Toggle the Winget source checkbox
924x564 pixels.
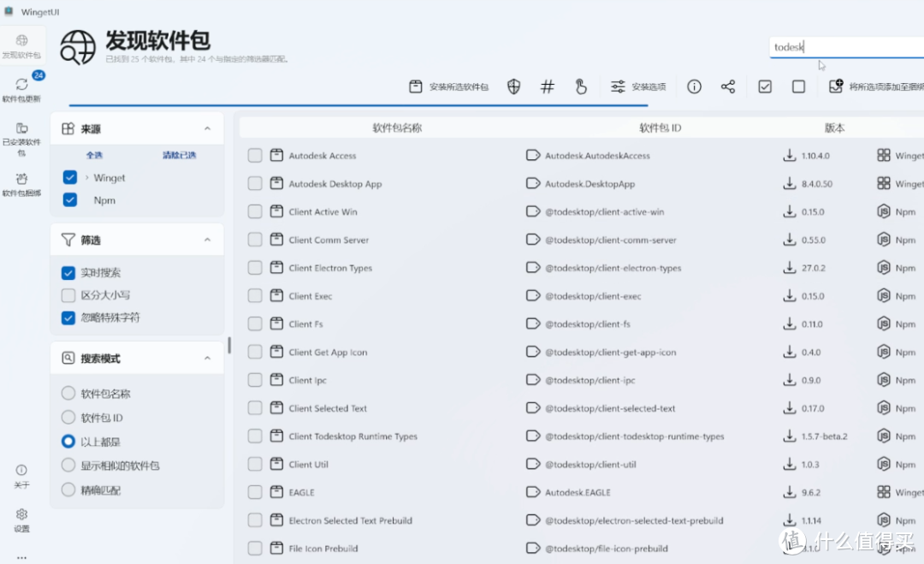point(69,177)
